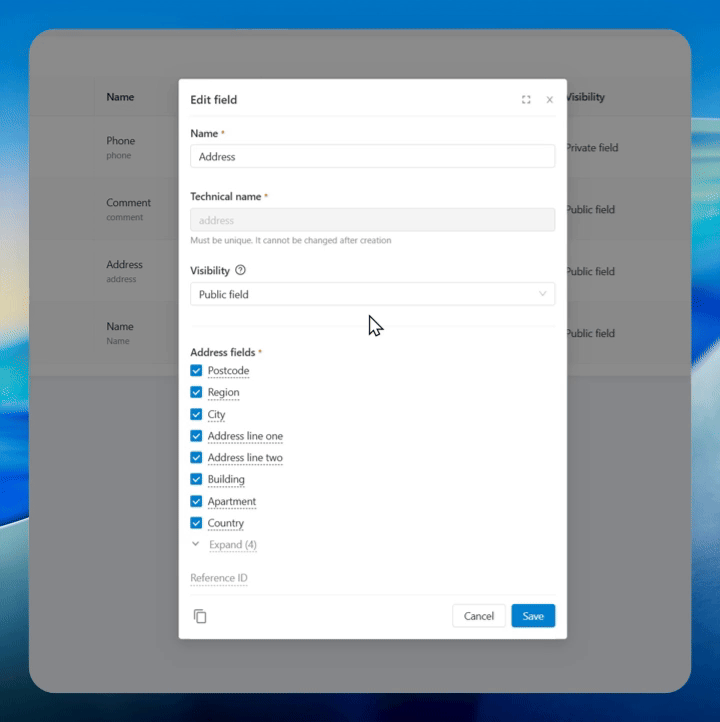Click the Building label text
This screenshot has width=720, height=722.
coord(226,479)
